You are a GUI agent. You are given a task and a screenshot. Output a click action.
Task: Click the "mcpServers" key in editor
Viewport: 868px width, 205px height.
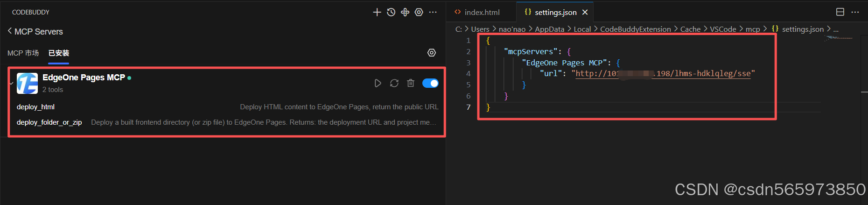click(x=531, y=51)
